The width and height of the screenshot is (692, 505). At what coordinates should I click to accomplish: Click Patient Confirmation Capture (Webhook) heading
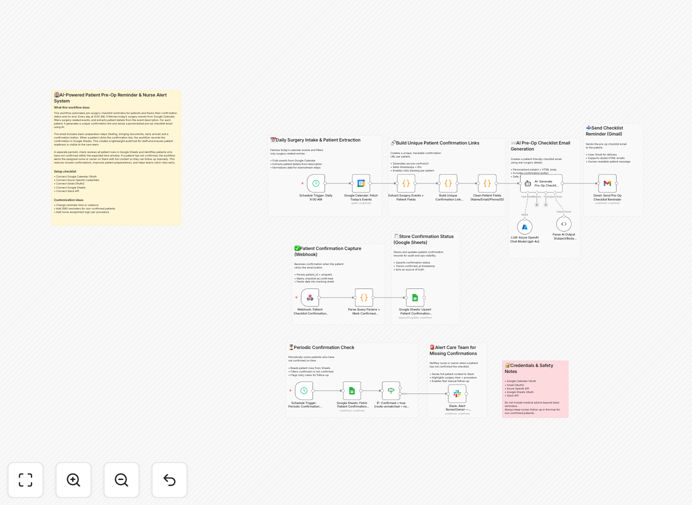[x=328, y=252]
